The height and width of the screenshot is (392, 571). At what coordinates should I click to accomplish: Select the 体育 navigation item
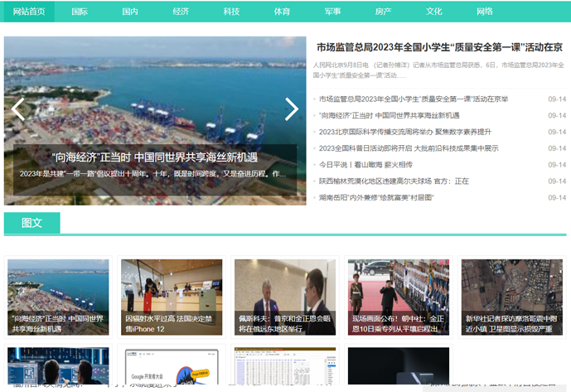pyautogui.click(x=282, y=12)
